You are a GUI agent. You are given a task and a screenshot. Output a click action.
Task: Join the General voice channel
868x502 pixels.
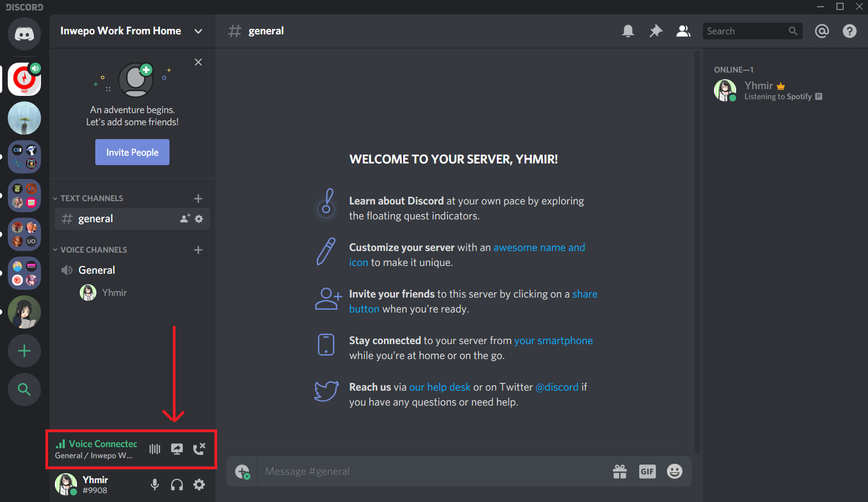[96, 270]
